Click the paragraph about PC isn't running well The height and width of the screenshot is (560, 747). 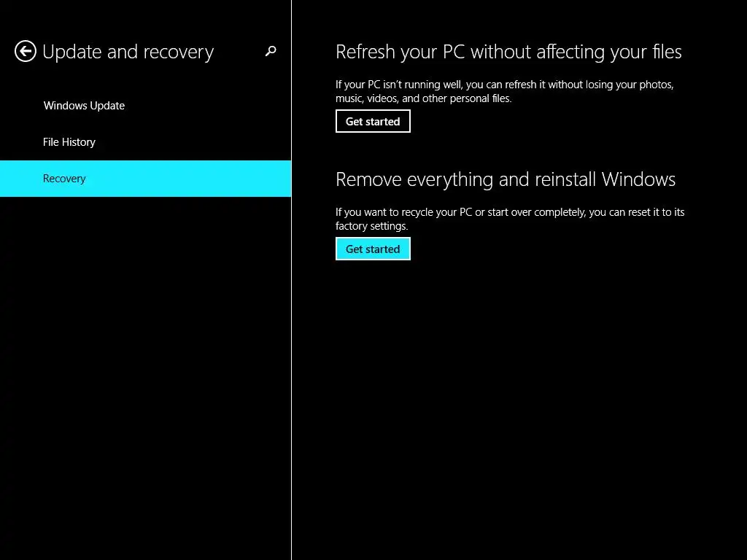click(505, 91)
